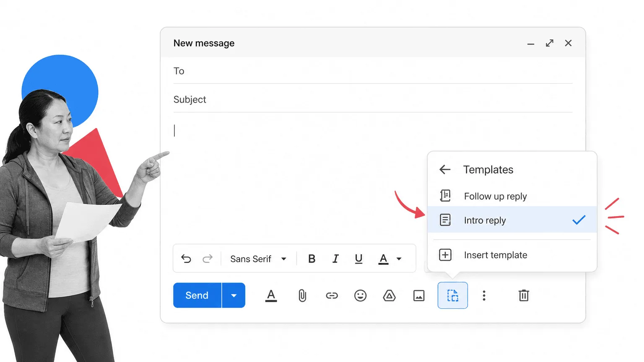The image size is (644, 362).
Task: Open the Send options dropdown arrow
Action: [234, 295]
